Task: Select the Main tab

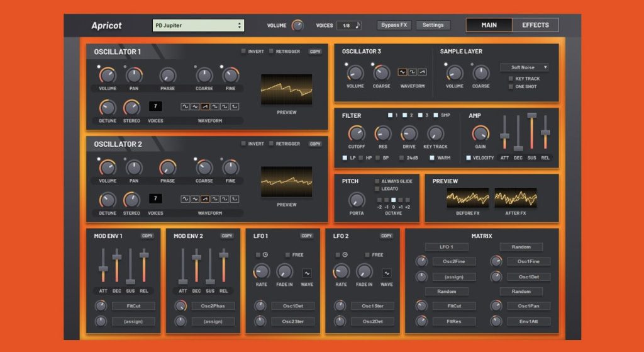Action: (489, 25)
